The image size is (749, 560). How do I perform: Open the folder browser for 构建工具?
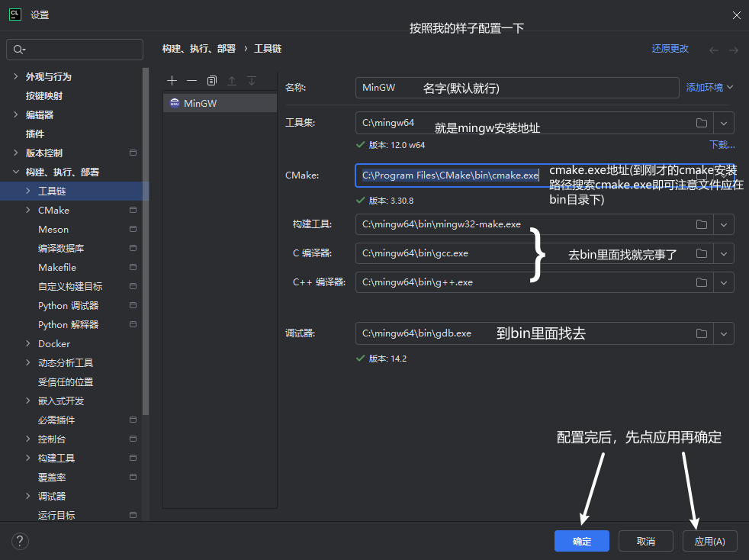pyautogui.click(x=702, y=224)
